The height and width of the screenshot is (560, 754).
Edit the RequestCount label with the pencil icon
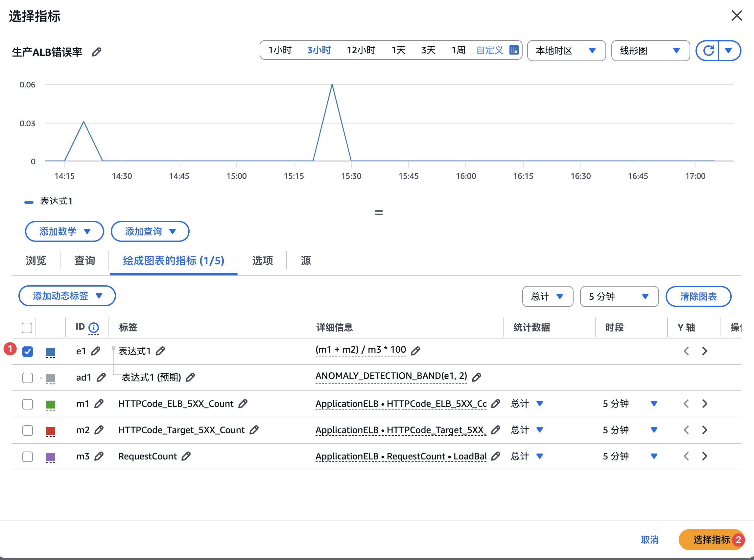click(x=186, y=456)
